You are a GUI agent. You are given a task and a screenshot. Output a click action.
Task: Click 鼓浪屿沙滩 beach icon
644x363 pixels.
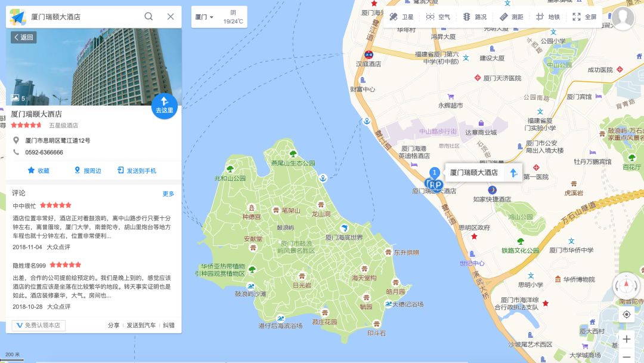(x=250, y=286)
